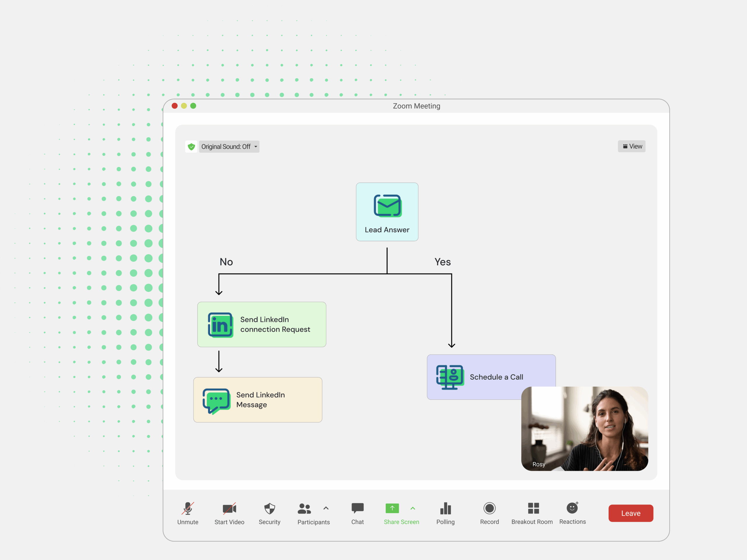
Task: Click the 'Zoom Meeting' window title
Action: coord(416,106)
